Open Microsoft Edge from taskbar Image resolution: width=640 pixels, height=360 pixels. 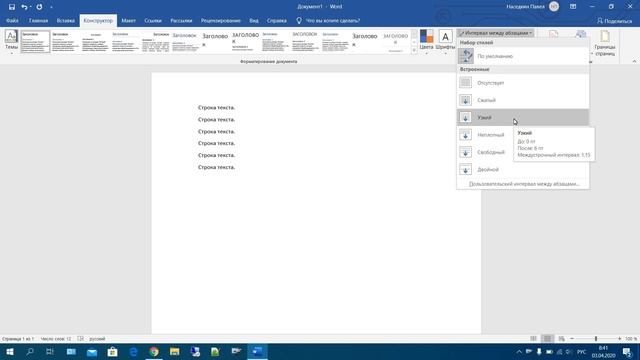point(133,352)
